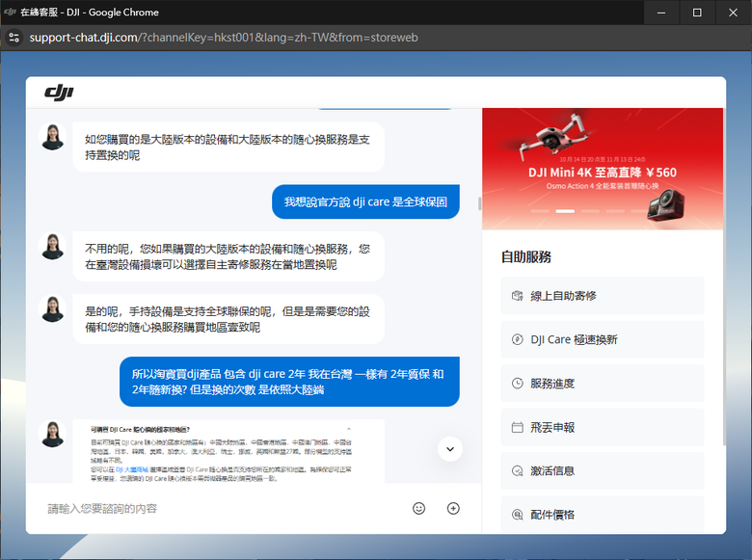The image size is (752, 560).
Task: Click agent avatar beside FAQ image message
Action: 52,434
